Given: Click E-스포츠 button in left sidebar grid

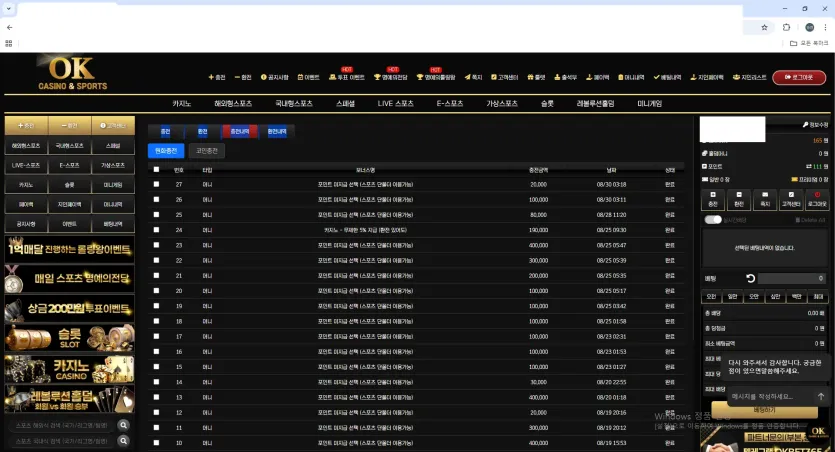Looking at the screenshot, I should point(69,166).
